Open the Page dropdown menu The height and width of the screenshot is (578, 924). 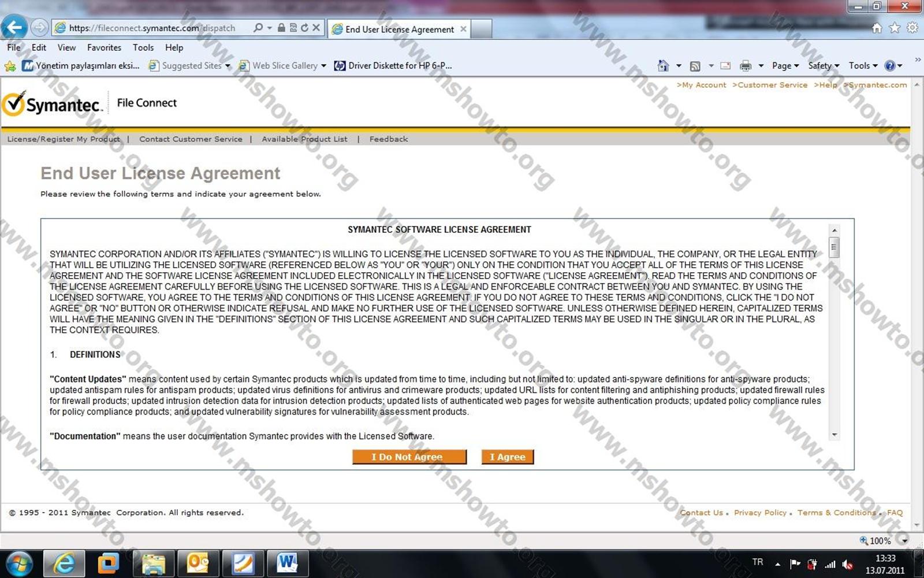tap(785, 66)
